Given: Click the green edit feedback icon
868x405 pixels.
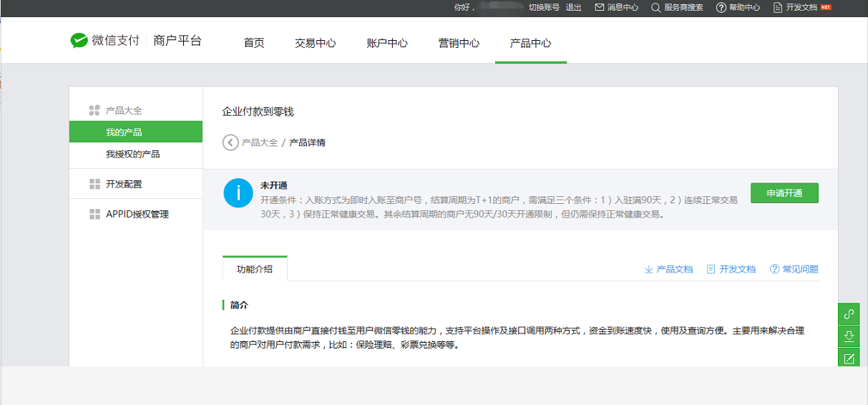Looking at the screenshot, I should click(849, 358).
